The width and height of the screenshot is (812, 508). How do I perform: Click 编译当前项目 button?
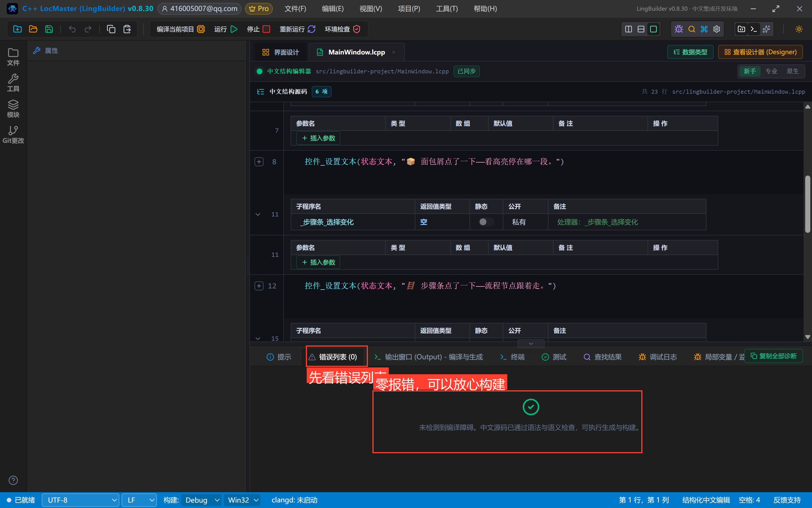(181, 29)
